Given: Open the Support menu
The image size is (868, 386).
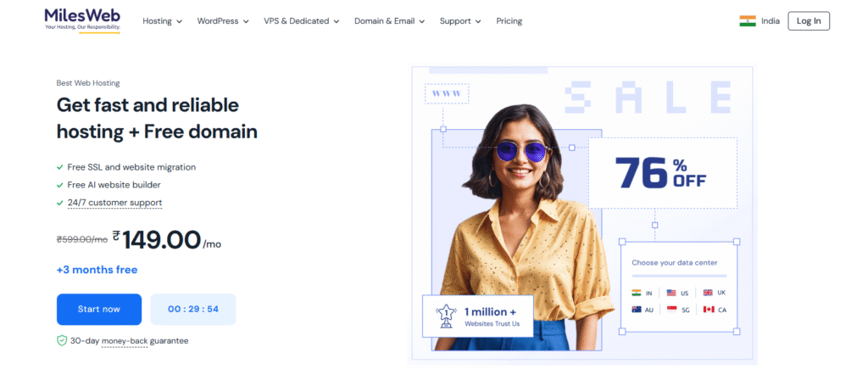Looking at the screenshot, I should [x=460, y=21].
